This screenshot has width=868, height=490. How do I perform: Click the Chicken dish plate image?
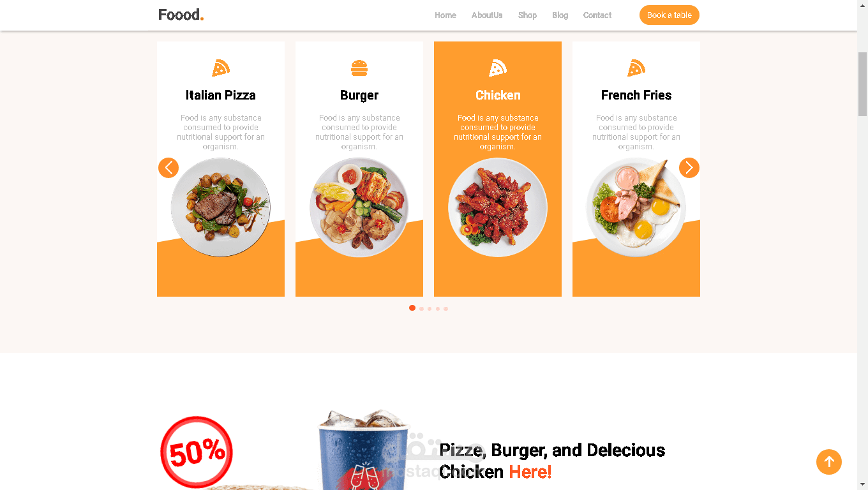498,207
